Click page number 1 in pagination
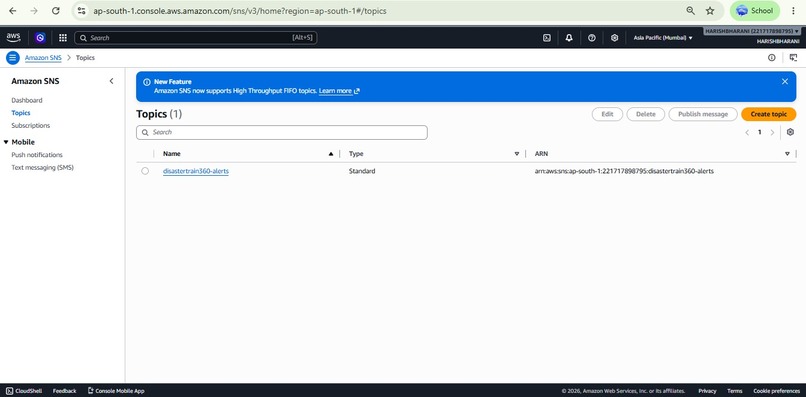The height and width of the screenshot is (397, 806). pos(760,132)
